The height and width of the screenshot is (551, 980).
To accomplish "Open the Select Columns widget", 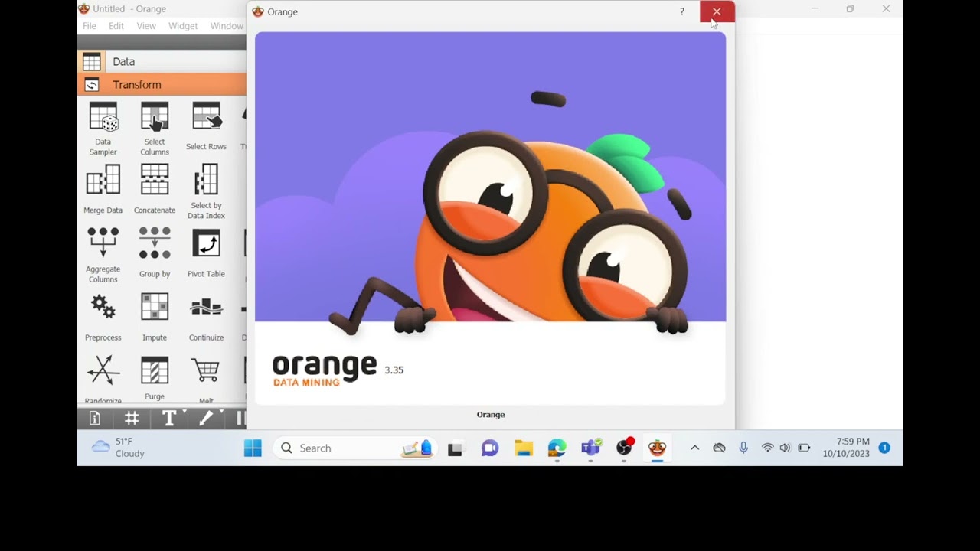I will [x=155, y=129].
